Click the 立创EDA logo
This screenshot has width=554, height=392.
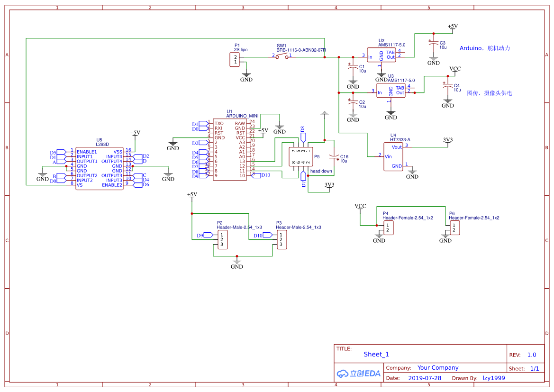[359, 373]
